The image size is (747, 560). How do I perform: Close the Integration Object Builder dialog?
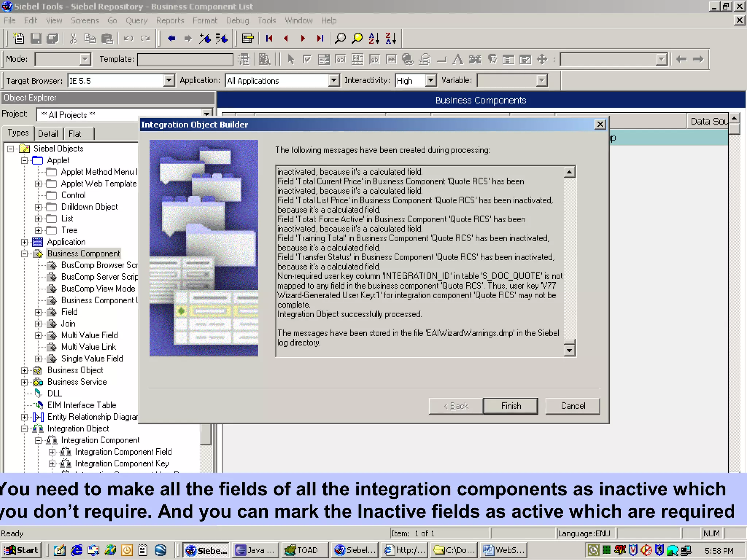600,124
